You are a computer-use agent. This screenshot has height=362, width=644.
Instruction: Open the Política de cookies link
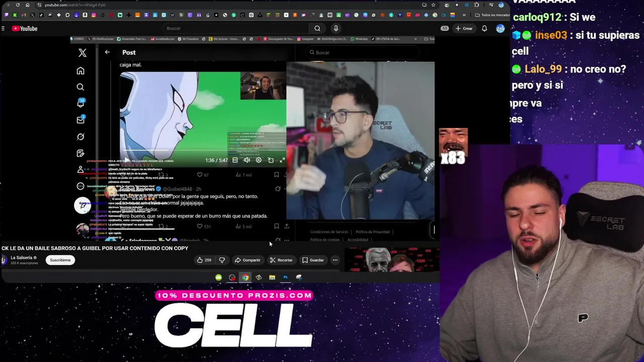coord(325,240)
